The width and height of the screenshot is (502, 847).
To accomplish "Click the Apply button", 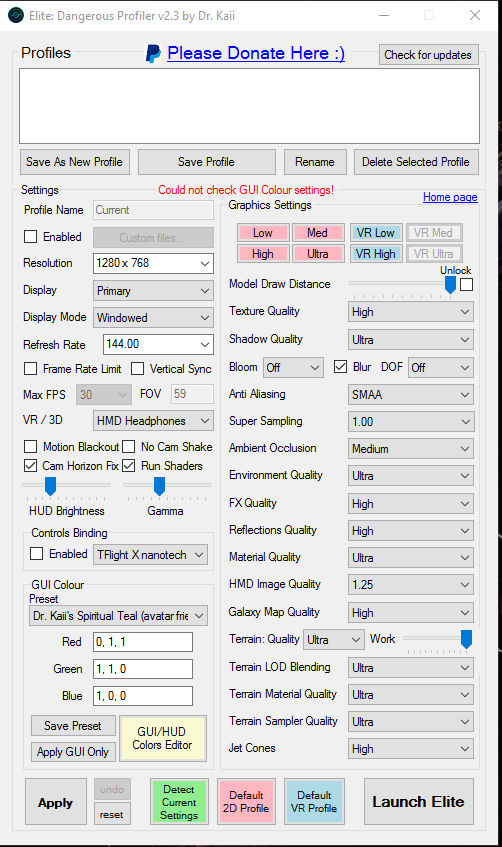I will click(56, 802).
